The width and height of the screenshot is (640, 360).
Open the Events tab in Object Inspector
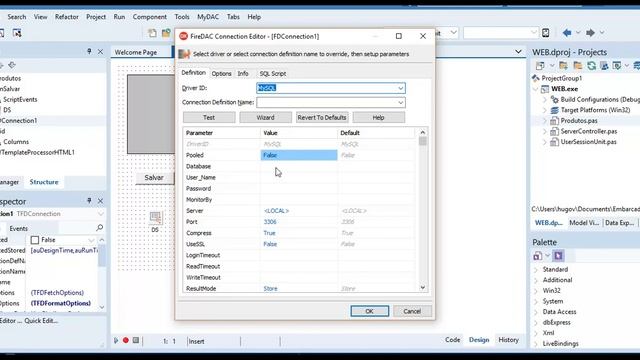click(x=18, y=229)
